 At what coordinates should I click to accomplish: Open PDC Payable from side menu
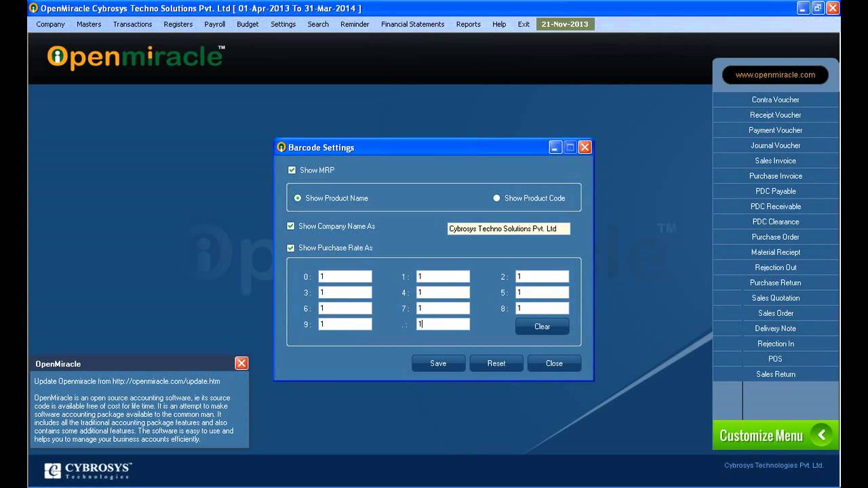click(775, 191)
